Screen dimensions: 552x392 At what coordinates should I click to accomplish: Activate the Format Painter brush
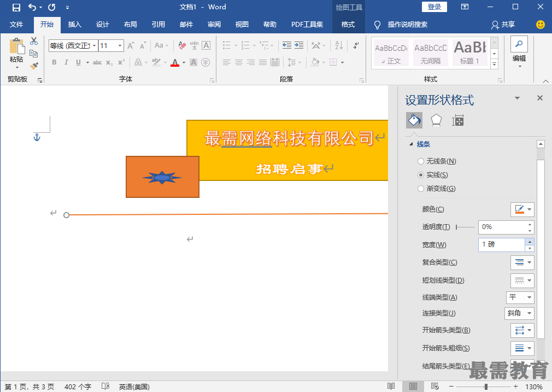tap(34, 66)
